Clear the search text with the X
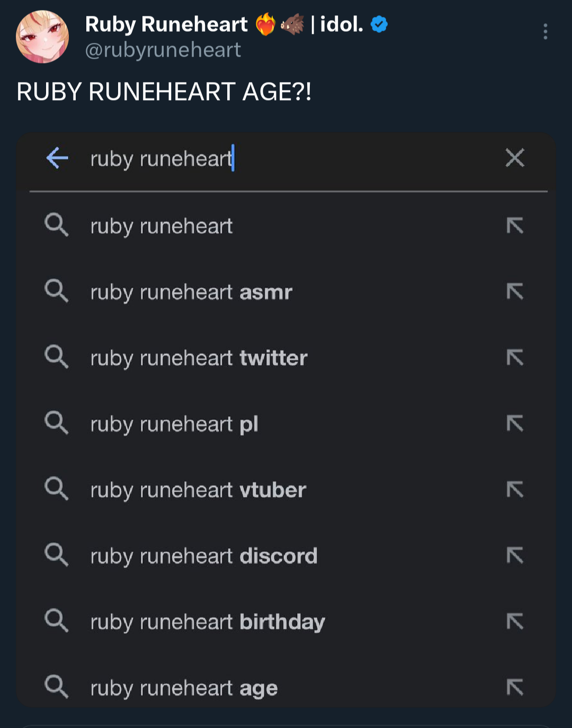 coord(514,158)
